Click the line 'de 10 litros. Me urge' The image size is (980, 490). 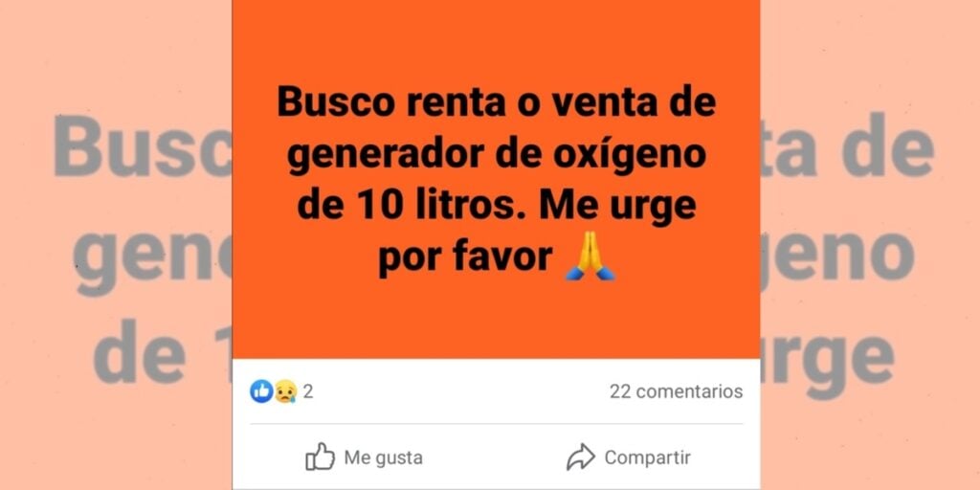tap(497, 207)
